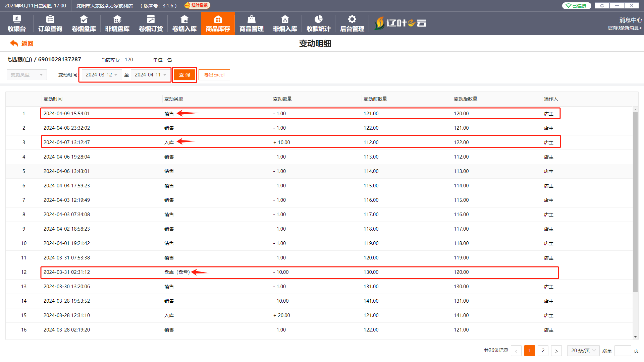Select the 商品库存 product inventory icon
This screenshot has width=644, height=362.
[x=218, y=23]
